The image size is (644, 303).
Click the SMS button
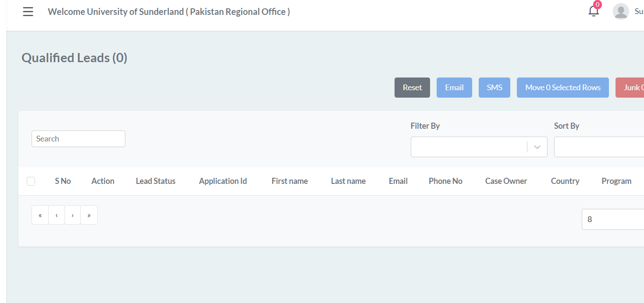pos(494,88)
